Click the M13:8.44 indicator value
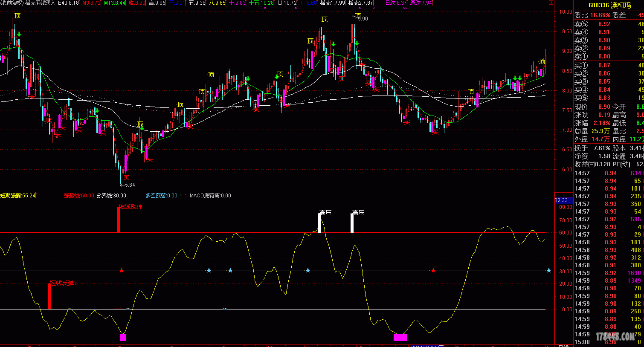The width and height of the screenshot is (644, 347). point(115,3)
